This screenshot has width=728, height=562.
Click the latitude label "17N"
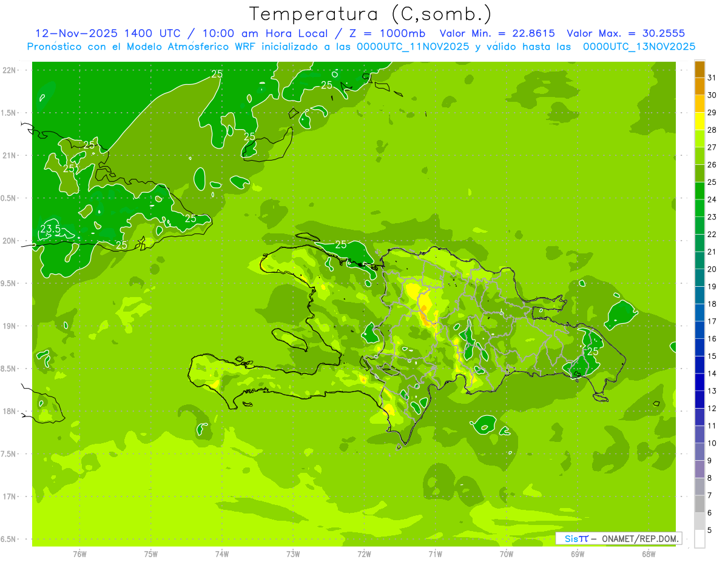pyautogui.click(x=9, y=497)
